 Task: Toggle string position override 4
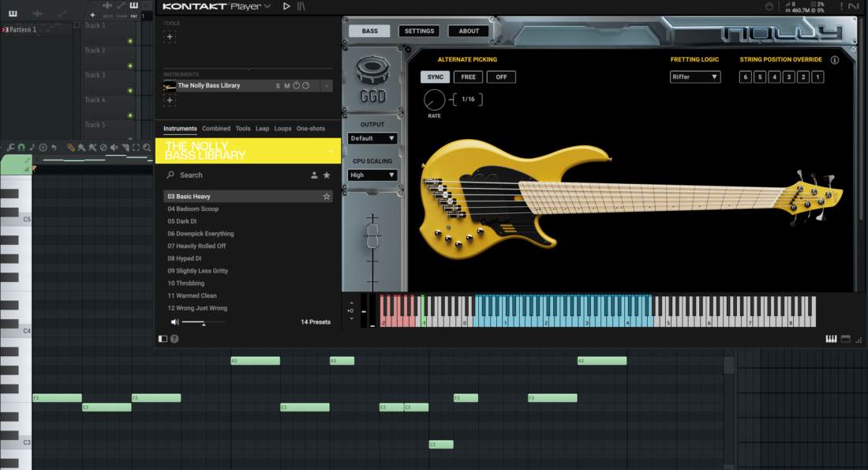coord(774,77)
